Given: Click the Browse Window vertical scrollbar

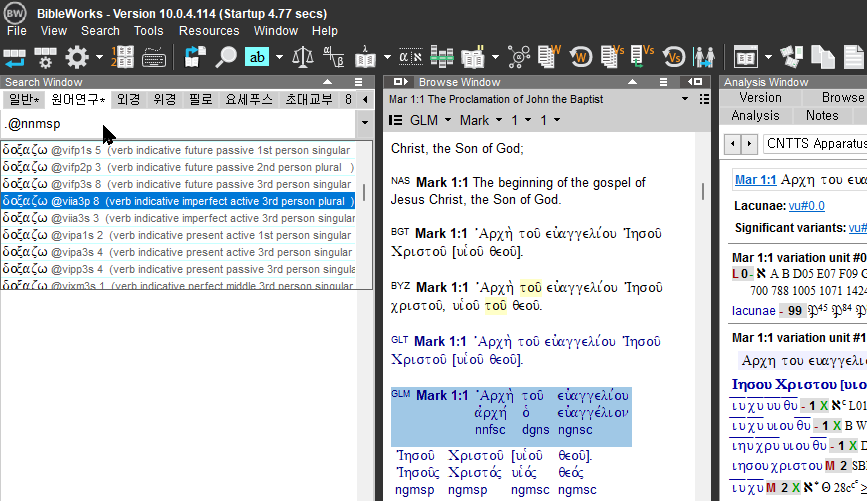Looking at the screenshot, I should tap(703, 191).
